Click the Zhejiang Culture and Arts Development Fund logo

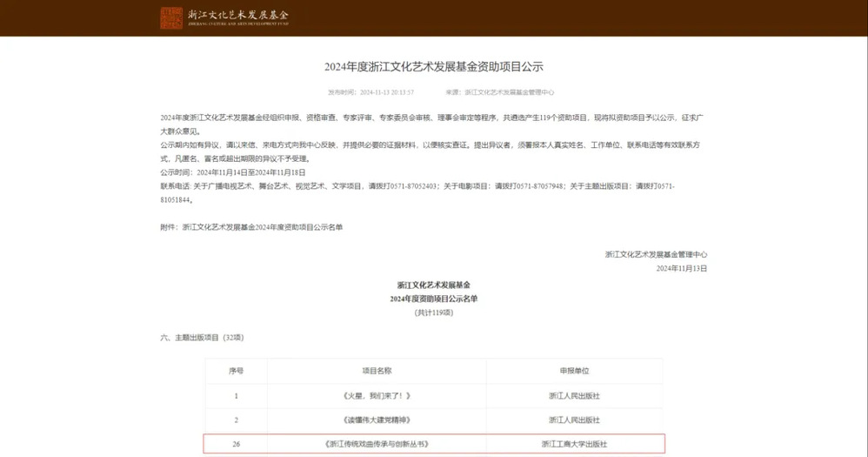(x=171, y=17)
